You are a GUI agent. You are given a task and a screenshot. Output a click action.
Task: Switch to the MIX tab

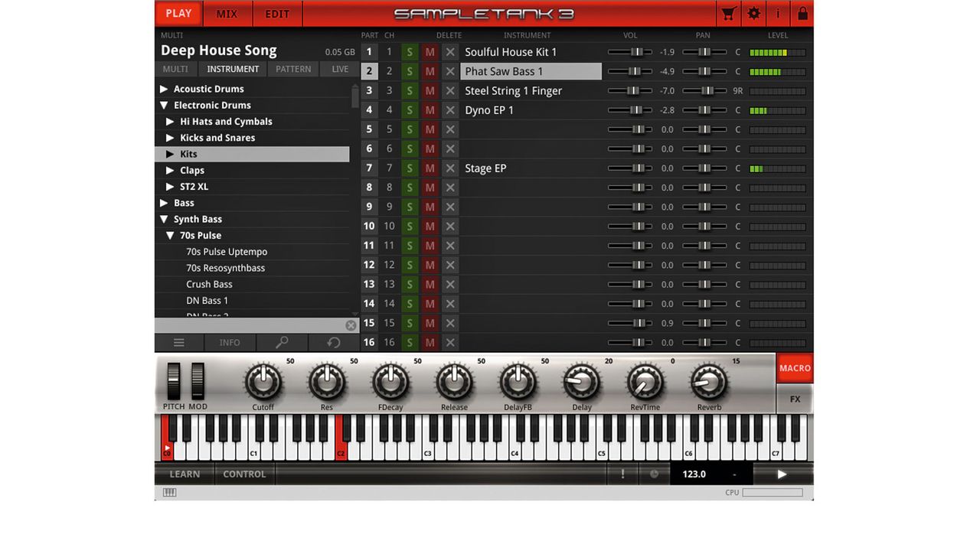click(x=227, y=14)
